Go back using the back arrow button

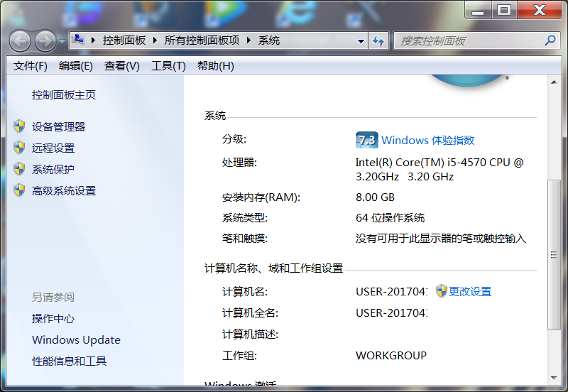click(20, 41)
